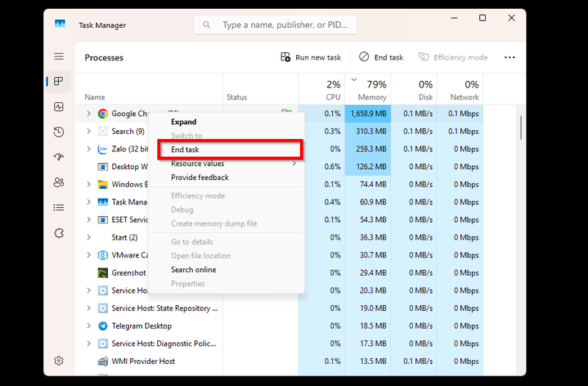Open Resource values submenu
Screen dimensions: 588x386
coord(226,163)
